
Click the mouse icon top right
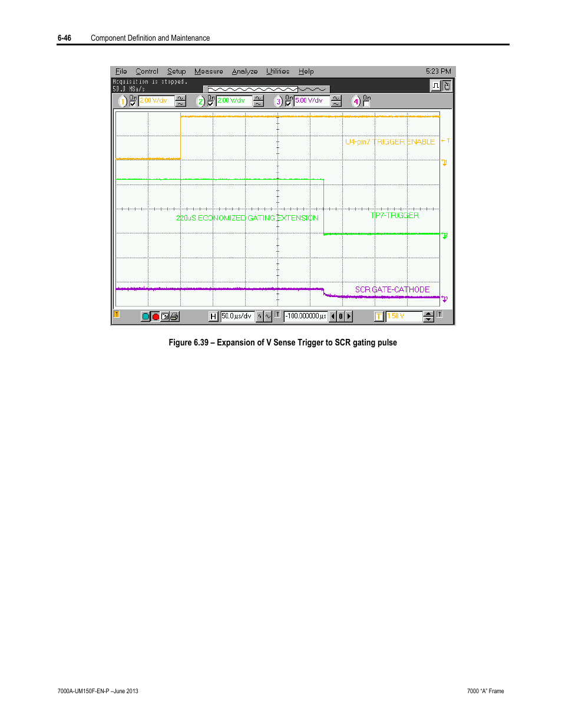447,85
